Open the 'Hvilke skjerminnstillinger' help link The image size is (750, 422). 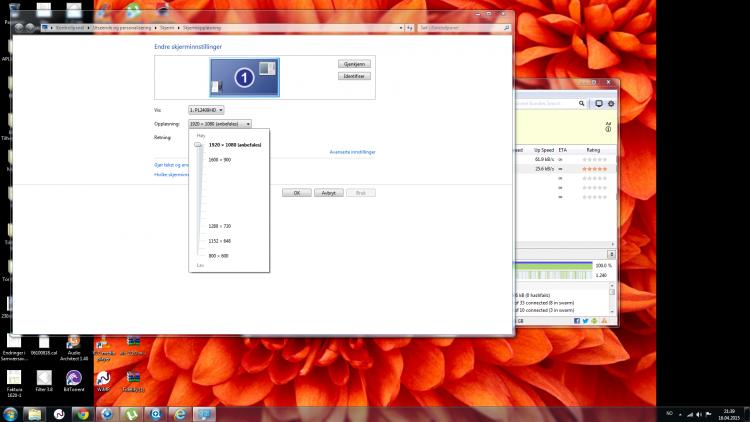coord(171,175)
